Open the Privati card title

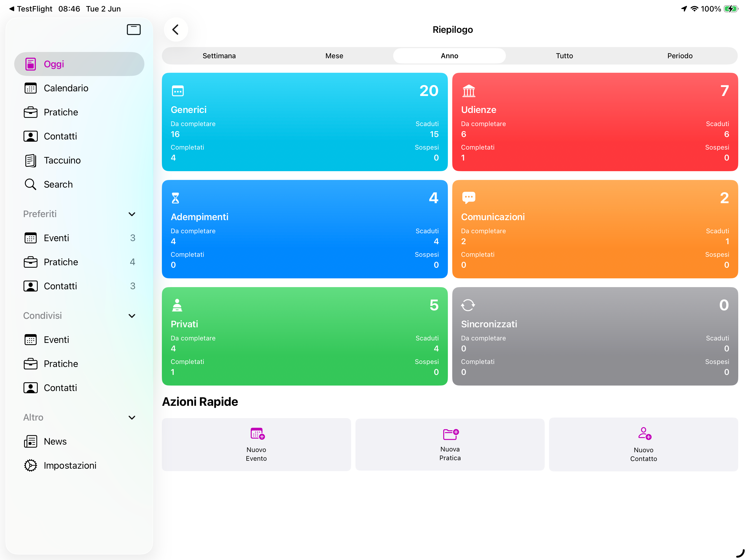(x=184, y=324)
